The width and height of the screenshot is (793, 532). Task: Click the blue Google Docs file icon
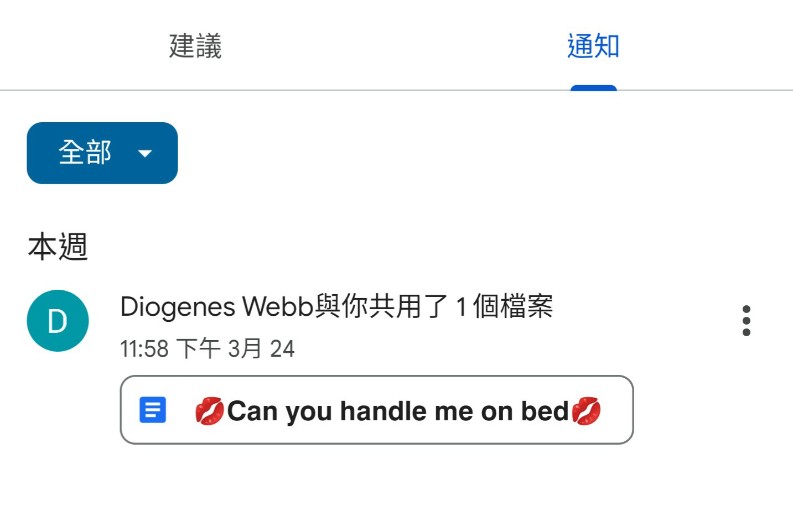point(153,410)
